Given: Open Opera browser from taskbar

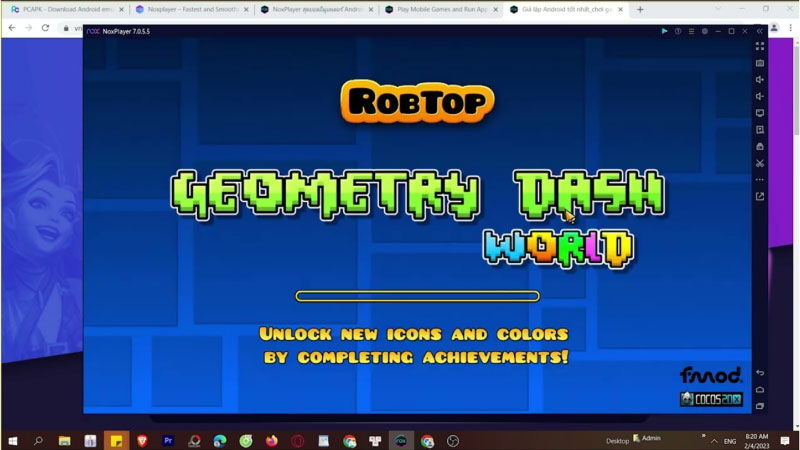Looking at the screenshot, I should (x=297, y=441).
